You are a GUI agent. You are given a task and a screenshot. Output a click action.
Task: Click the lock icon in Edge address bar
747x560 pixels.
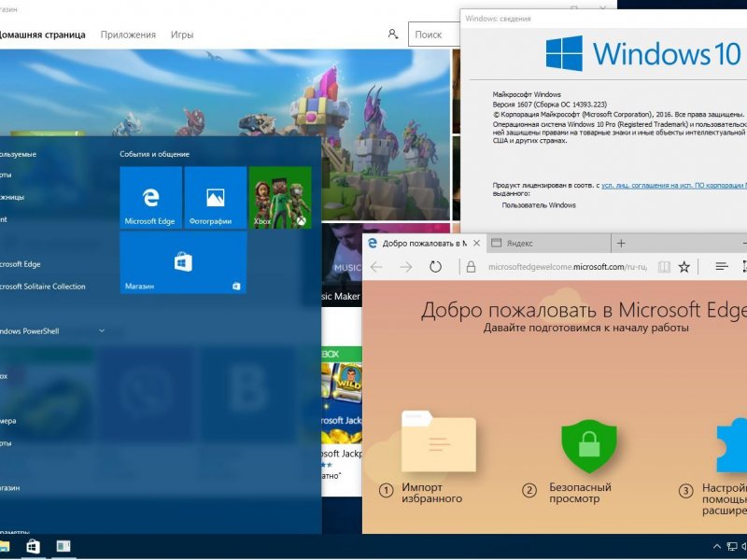coord(471,267)
